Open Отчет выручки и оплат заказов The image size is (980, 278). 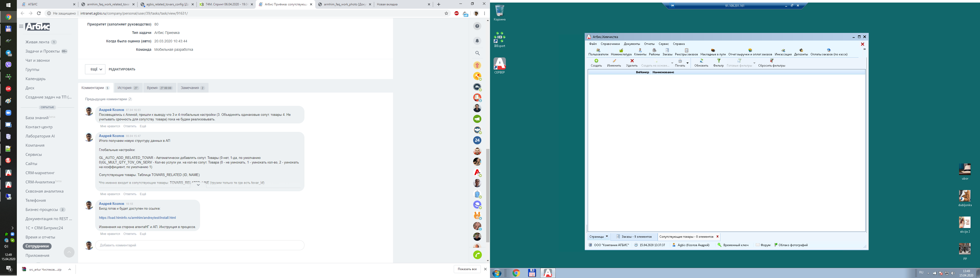(x=750, y=53)
